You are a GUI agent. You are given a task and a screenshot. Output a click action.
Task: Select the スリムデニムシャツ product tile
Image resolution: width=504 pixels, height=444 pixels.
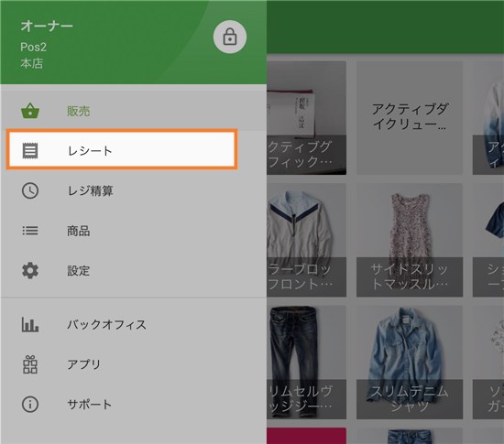[410, 363]
